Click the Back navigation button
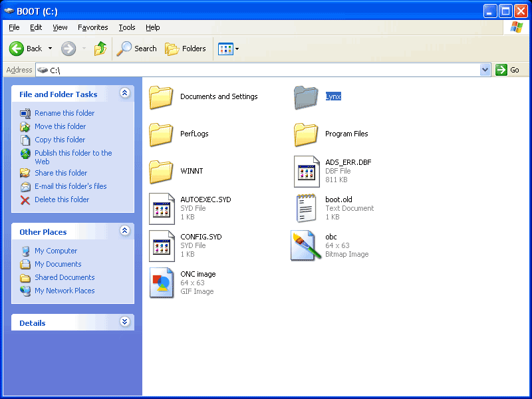532x399 pixels. click(26, 49)
